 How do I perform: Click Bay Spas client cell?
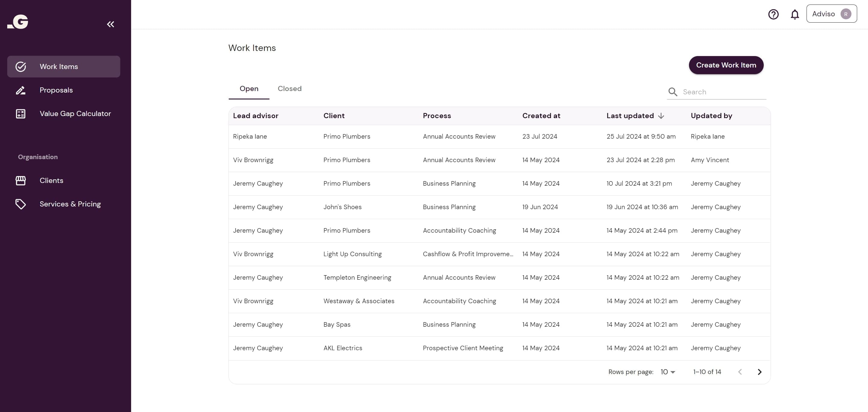tap(337, 325)
